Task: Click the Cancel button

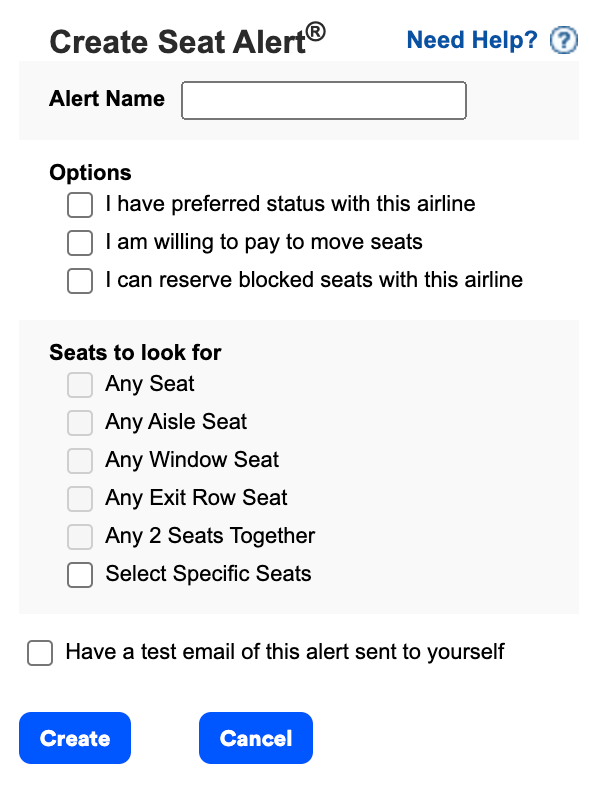Action: (256, 738)
